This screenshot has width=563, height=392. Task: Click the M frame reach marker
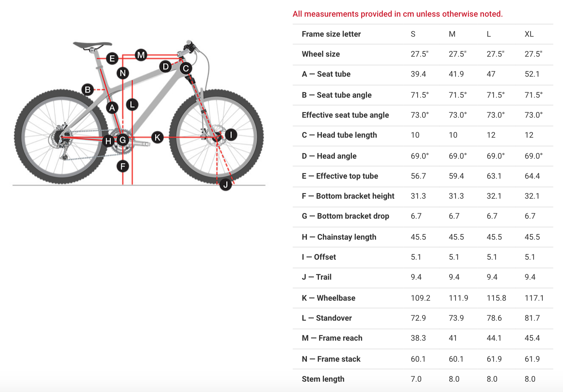tap(141, 55)
